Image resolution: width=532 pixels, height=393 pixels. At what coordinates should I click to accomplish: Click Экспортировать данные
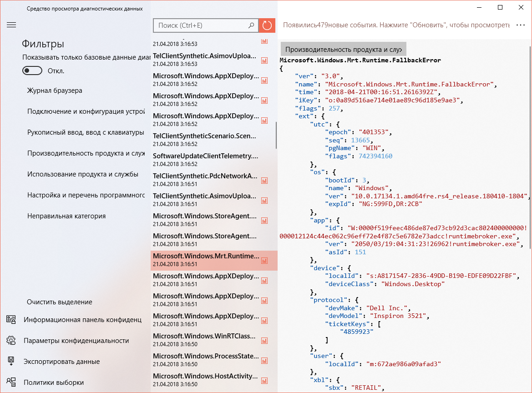[62, 362]
